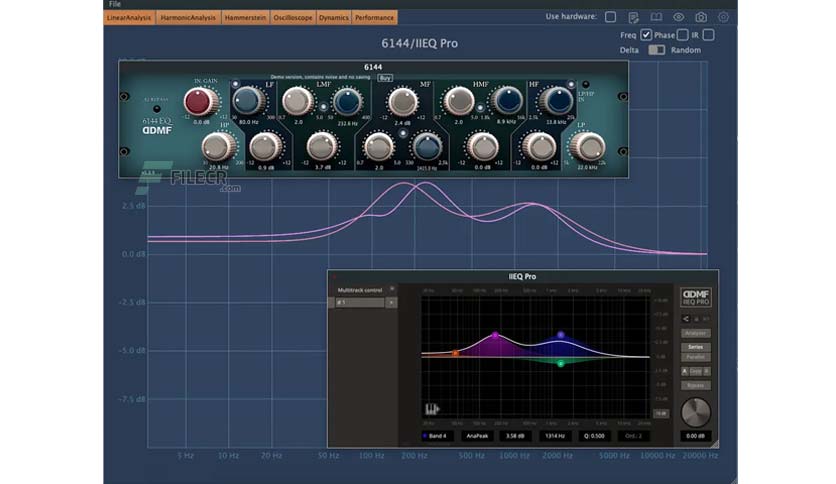The height and width of the screenshot is (484, 836).
Task: Uncheck the Freq checkbox
Action: pyautogui.click(x=646, y=35)
